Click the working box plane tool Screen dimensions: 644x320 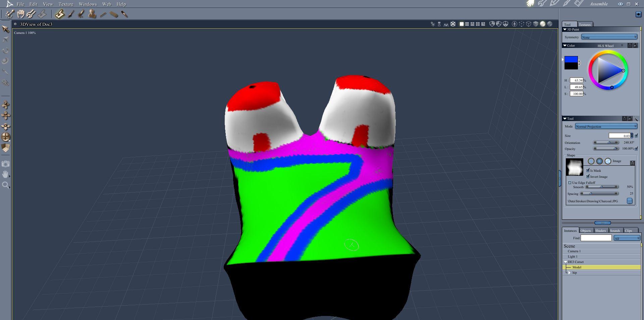click(x=6, y=148)
